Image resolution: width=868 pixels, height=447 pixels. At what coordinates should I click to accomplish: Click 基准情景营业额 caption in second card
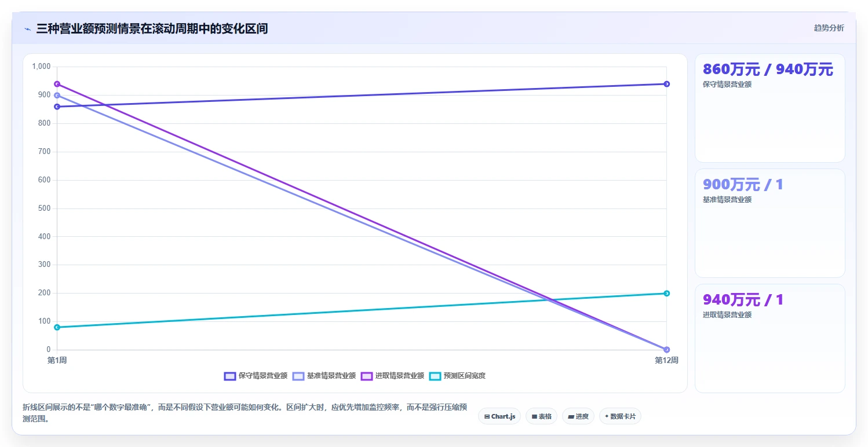(x=727, y=200)
